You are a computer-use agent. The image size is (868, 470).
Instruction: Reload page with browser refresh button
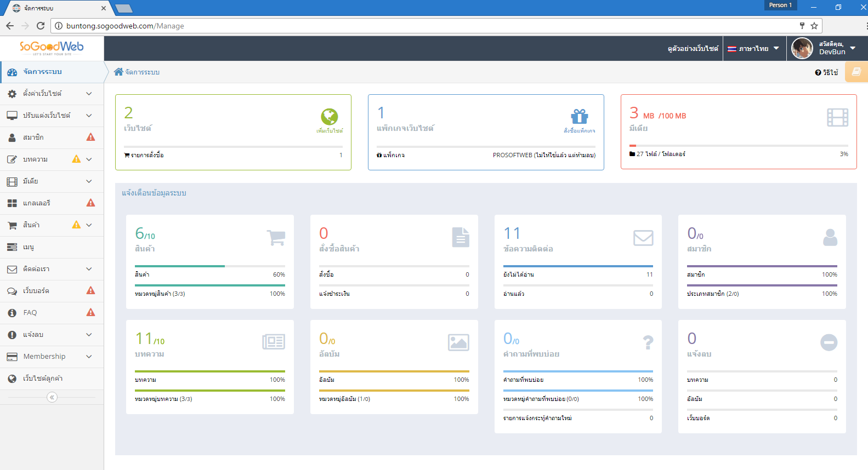tap(40, 26)
